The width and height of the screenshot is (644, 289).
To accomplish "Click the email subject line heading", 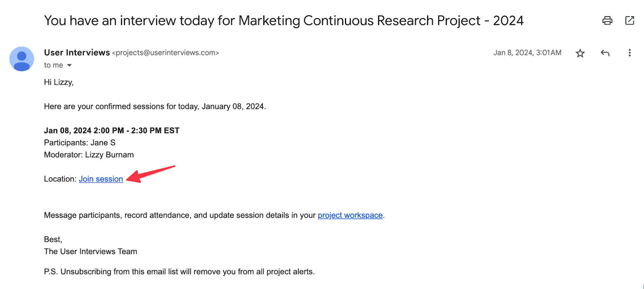I will point(284,21).
